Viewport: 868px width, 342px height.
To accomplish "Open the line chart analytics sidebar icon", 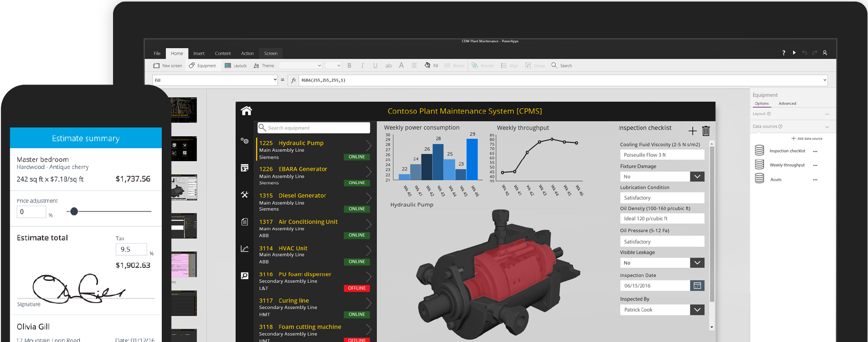I will click(245, 249).
